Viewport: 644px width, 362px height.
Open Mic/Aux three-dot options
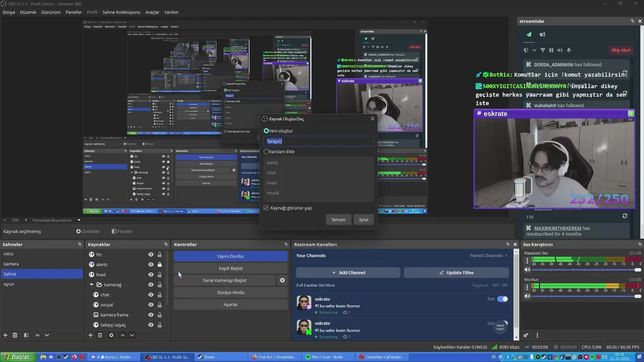(527, 287)
